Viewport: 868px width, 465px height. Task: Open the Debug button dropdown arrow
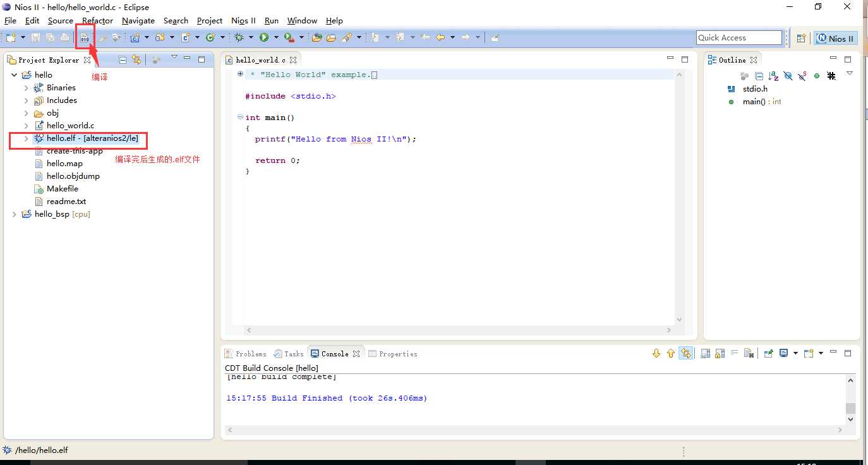[x=251, y=37]
